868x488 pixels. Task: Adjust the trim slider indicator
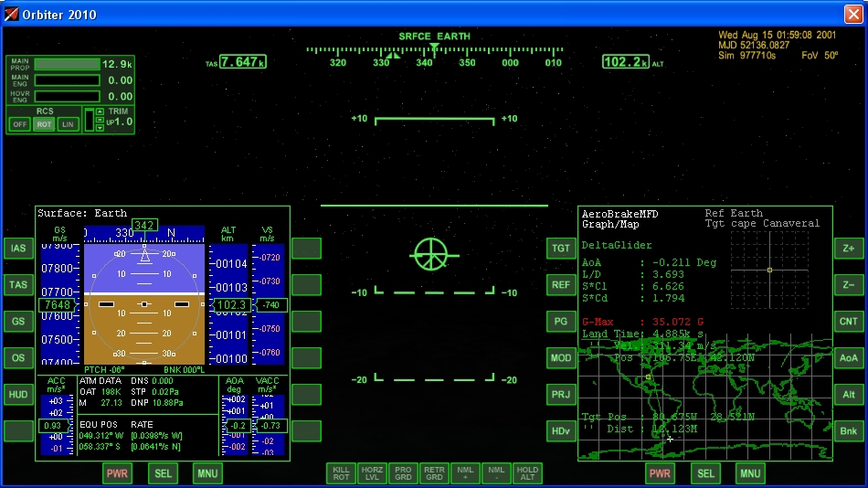[x=90, y=120]
